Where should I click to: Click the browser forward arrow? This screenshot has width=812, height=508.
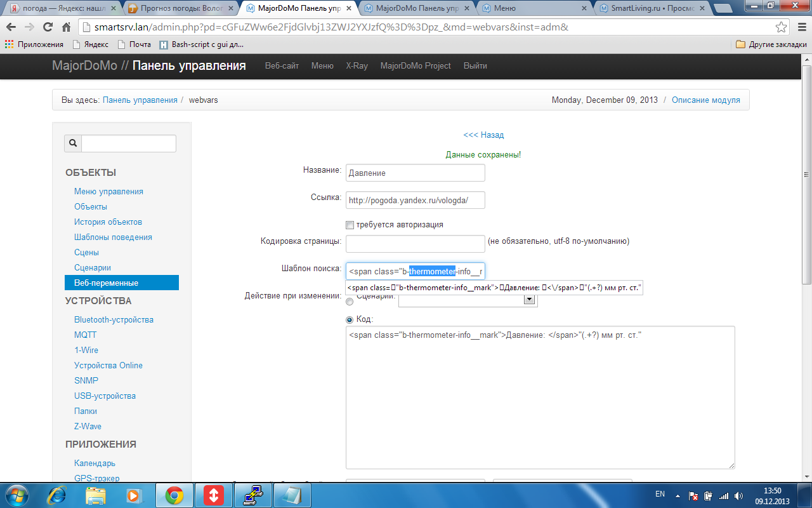point(29,27)
